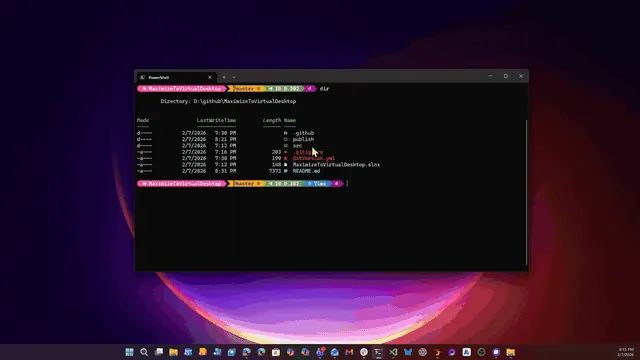Image resolution: width=640 pixels, height=360 pixels.
Task: Click 'MaximizeToVirtualDesktop.slnx' file name
Action: [x=336, y=164]
